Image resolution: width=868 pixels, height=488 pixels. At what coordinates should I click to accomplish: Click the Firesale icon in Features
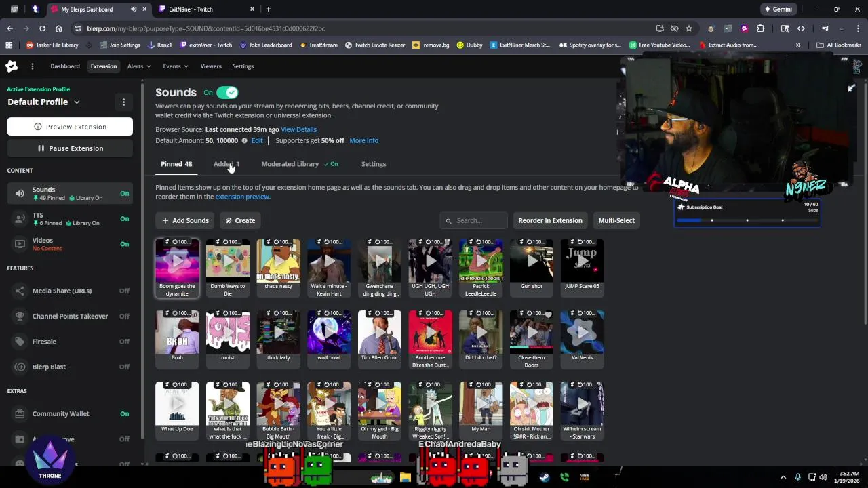[20, 342]
